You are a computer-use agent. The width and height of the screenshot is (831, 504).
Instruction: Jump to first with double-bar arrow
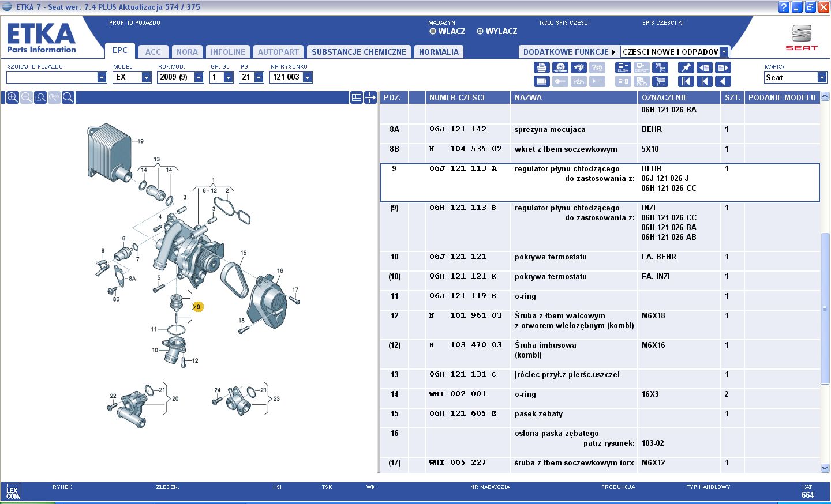tap(686, 81)
